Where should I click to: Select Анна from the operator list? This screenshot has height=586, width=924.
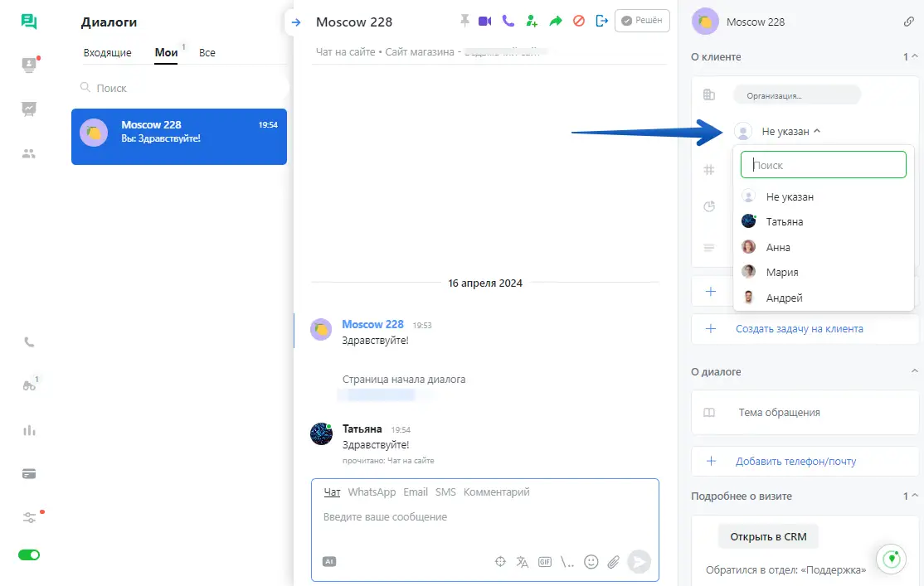tap(778, 247)
